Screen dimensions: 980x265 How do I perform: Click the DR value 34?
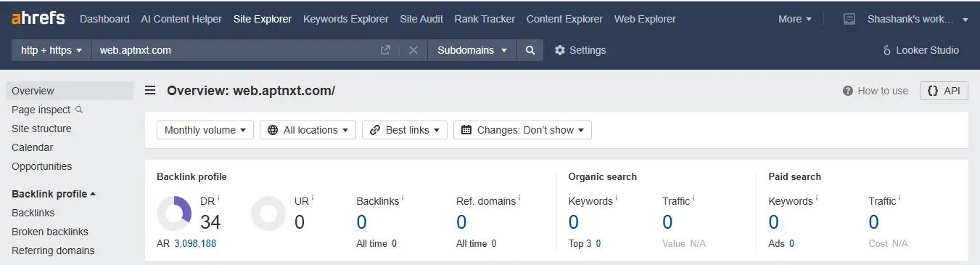(210, 222)
